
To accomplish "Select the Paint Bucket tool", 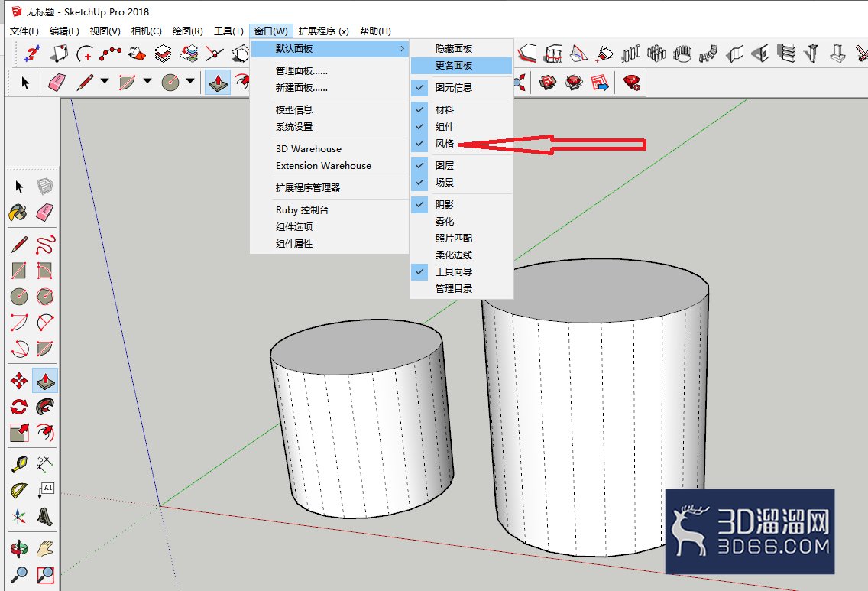I will pos(19,213).
